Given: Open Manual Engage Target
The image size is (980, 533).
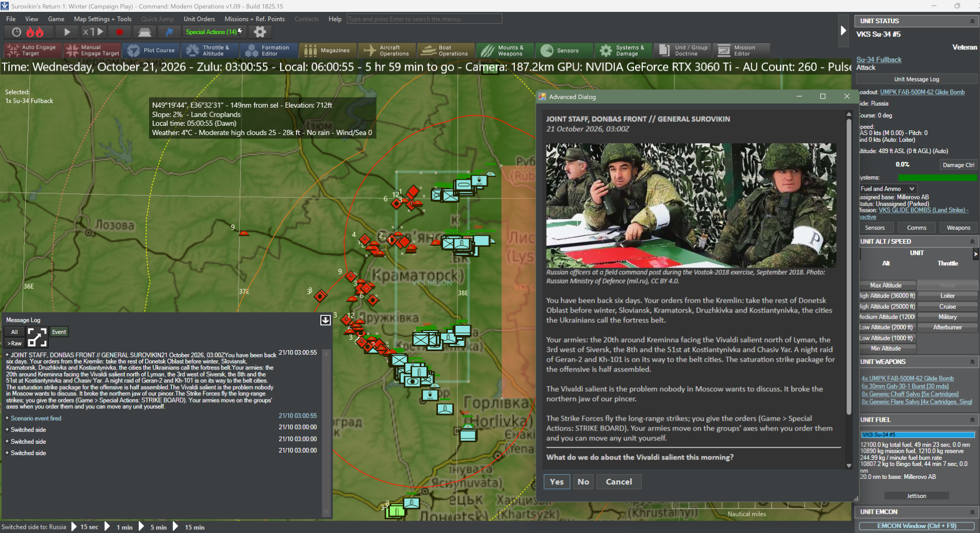Looking at the screenshot, I should (x=93, y=51).
